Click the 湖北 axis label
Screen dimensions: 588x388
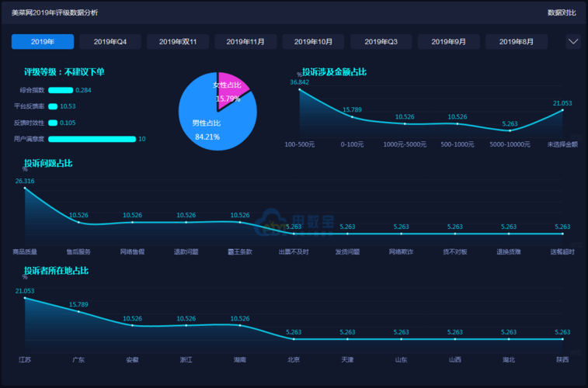tap(509, 360)
